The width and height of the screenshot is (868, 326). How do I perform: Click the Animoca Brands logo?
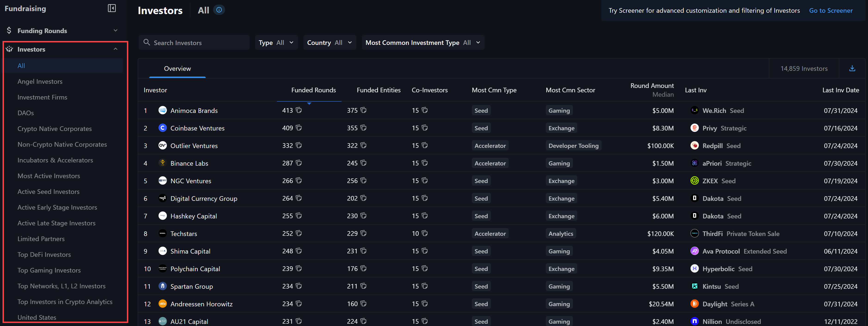click(x=162, y=110)
